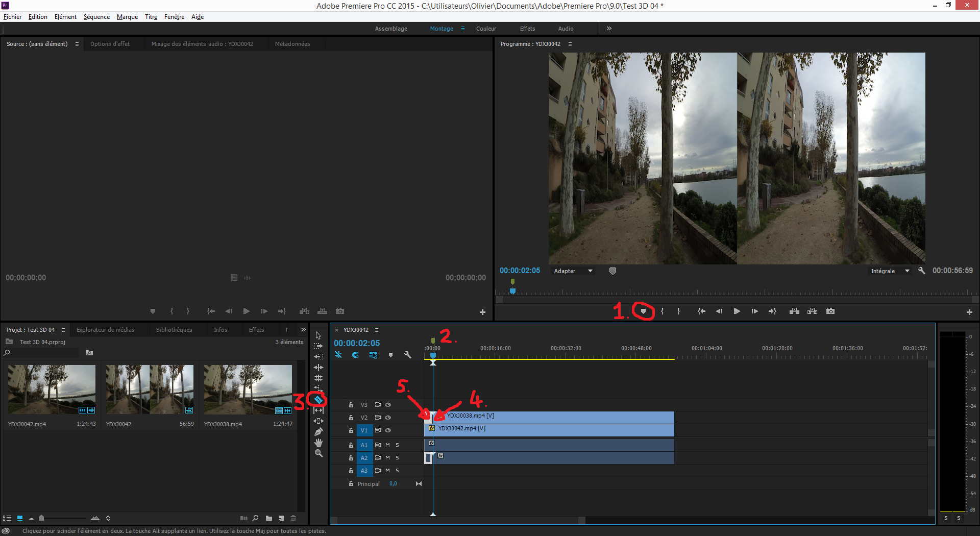Create new bin in Project panel
This screenshot has width=980, height=536.
(268, 518)
